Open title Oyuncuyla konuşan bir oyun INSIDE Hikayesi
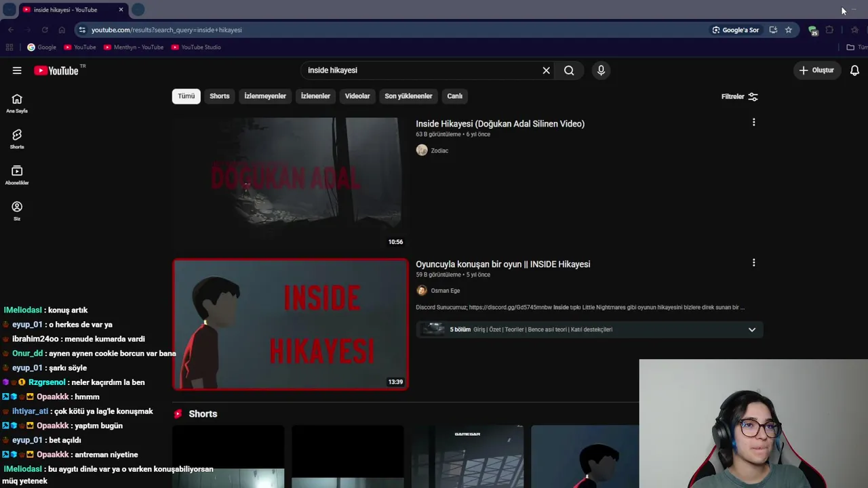 [x=502, y=264]
